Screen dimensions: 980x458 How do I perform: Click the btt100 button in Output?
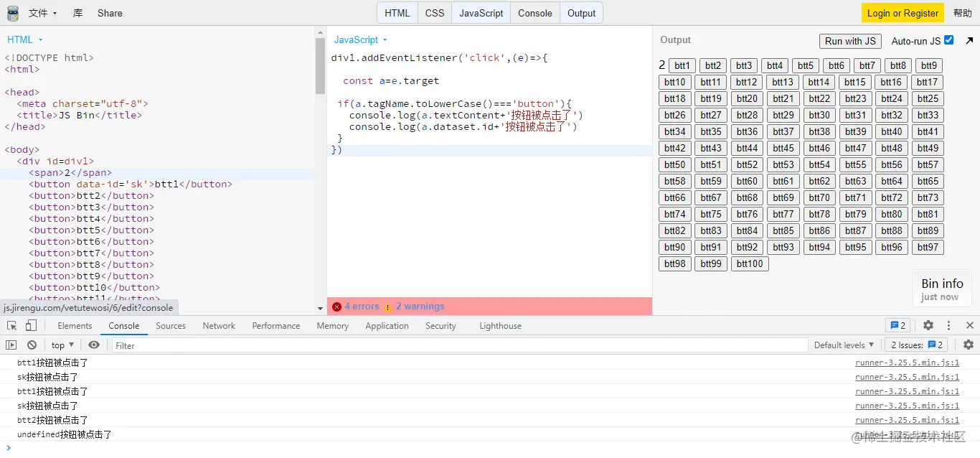click(x=750, y=263)
